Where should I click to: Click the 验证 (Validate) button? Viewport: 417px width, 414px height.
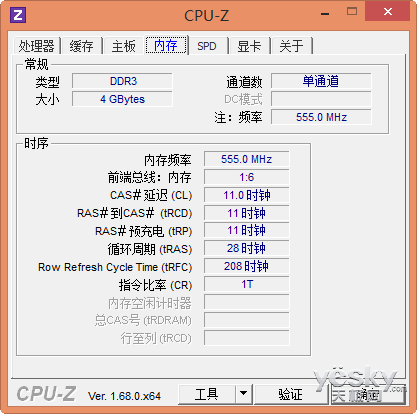[x=291, y=395]
